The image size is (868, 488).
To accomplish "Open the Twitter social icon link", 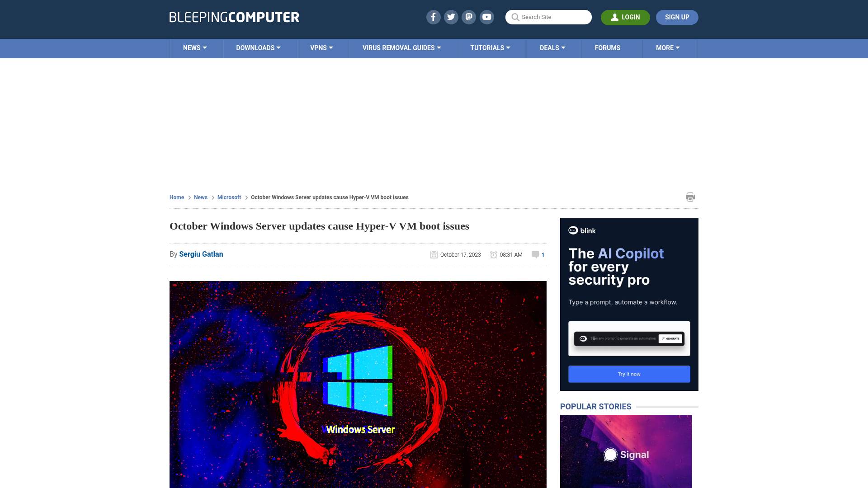I will 451,17.
